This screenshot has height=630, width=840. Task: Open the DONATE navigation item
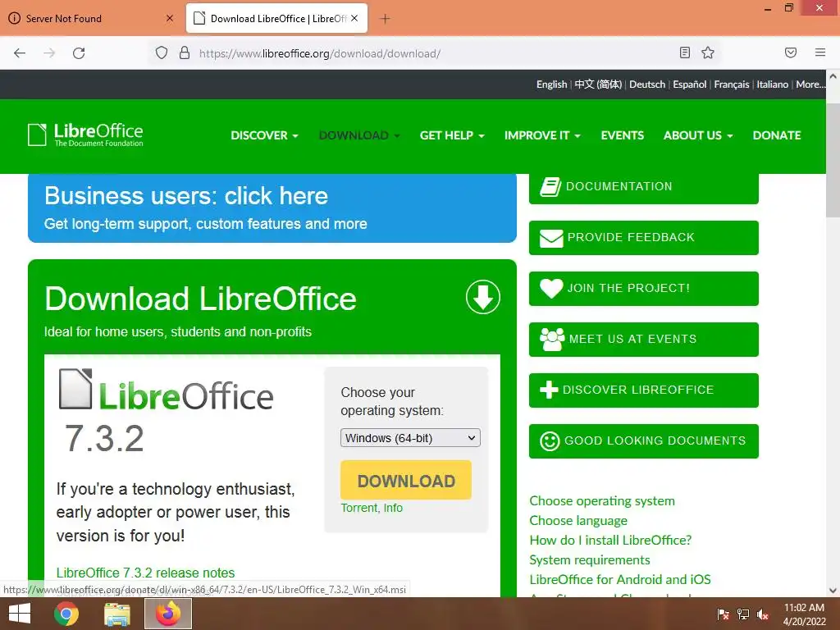[777, 135]
